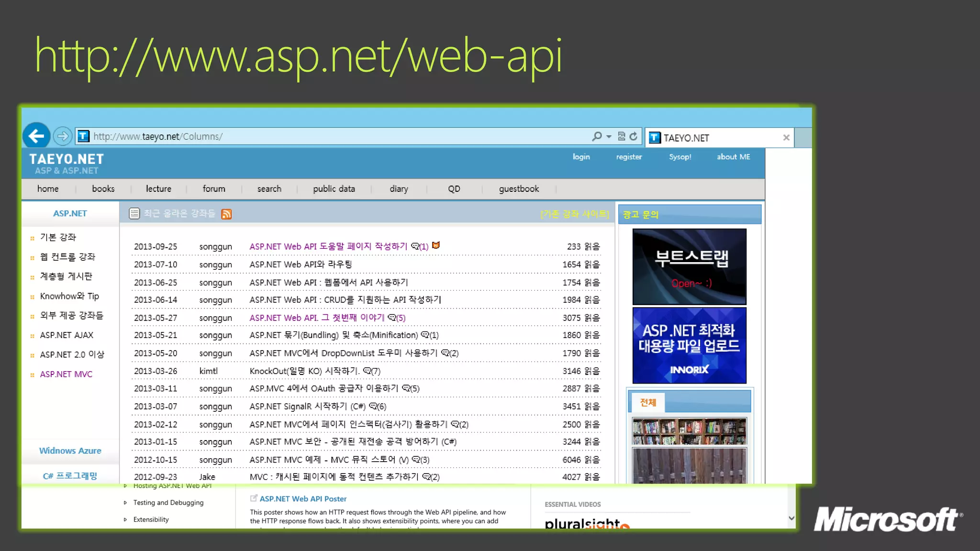The width and height of the screenshot is (980, 551).
Task: Select the TAEYO.NET browser tab
Action: tap(720, 138)
